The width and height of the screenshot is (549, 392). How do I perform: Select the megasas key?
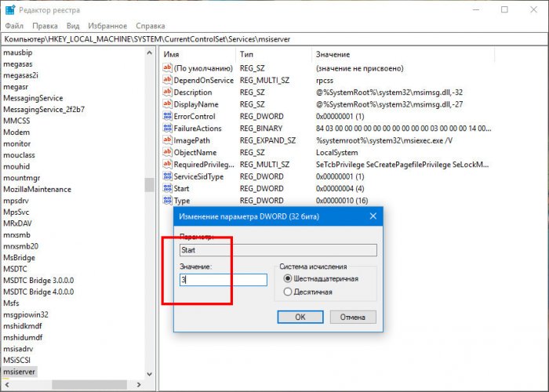[x=18, y=64]
